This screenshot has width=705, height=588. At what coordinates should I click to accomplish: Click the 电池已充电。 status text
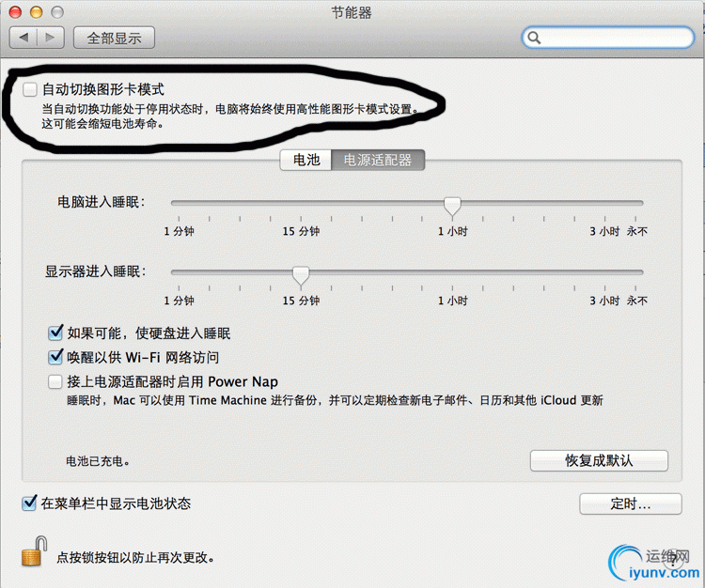click(98, 461)
